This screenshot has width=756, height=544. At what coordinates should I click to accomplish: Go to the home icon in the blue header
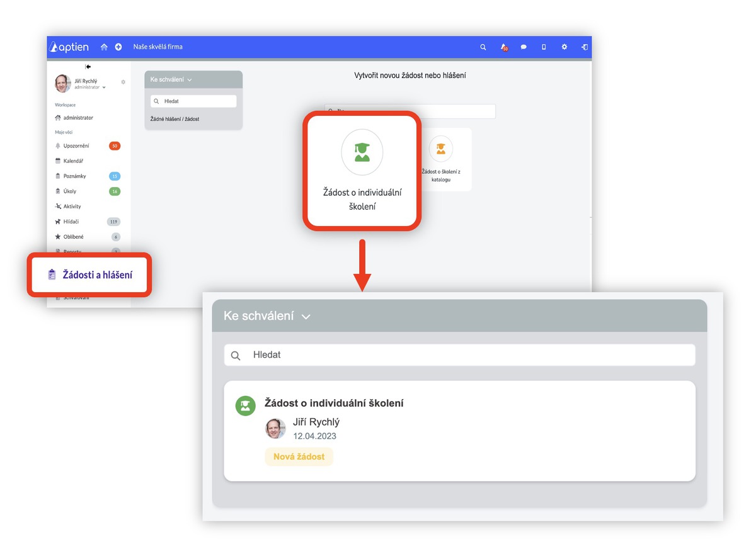click(x=104, y=47)
